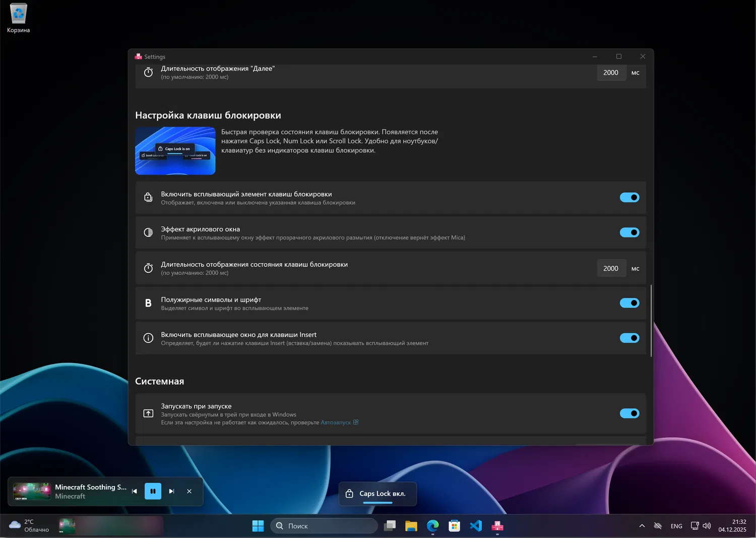Expand the hidden system tray icons chevron
Viewport: 756px width, 538px height.
click(642, 526)
